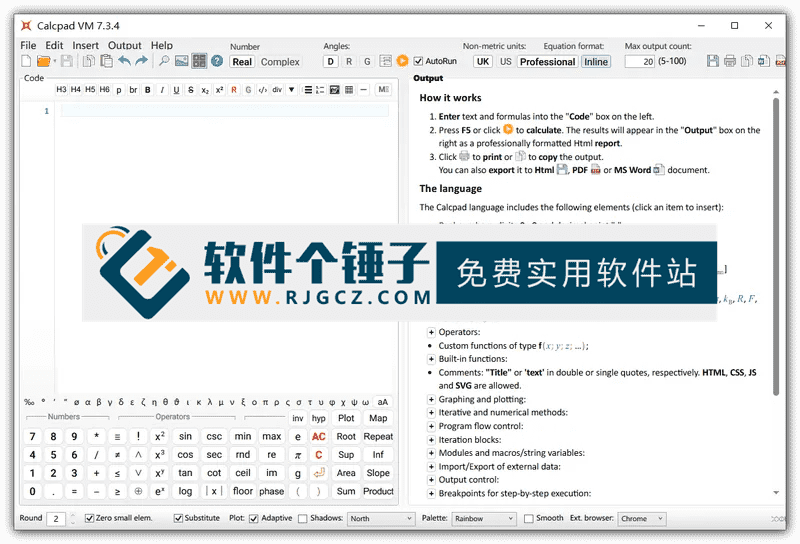Run the calculation with the orange play icon
Viewport: 800px width, 544px height.
(402, 61)
